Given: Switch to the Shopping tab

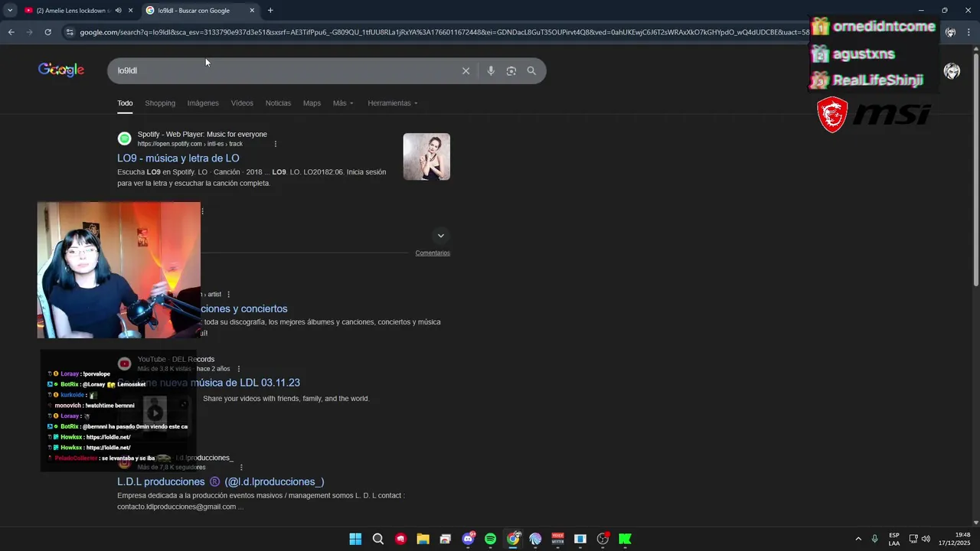Looking at the screenshot, I should pos(160,103).
